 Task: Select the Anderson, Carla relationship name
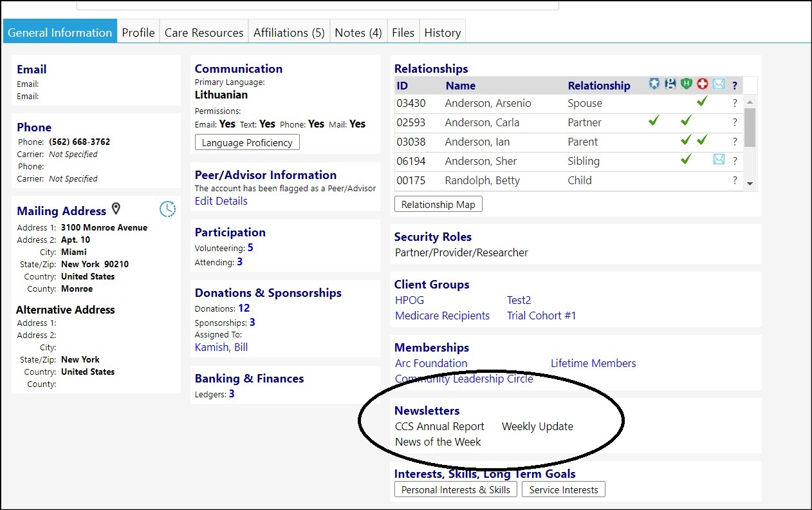pos(482,122)
